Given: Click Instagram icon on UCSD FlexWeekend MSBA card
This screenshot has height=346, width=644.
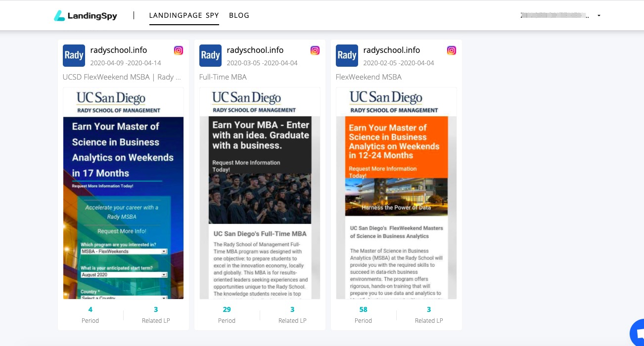Looking at the screenshot, I should pos(179,50).
